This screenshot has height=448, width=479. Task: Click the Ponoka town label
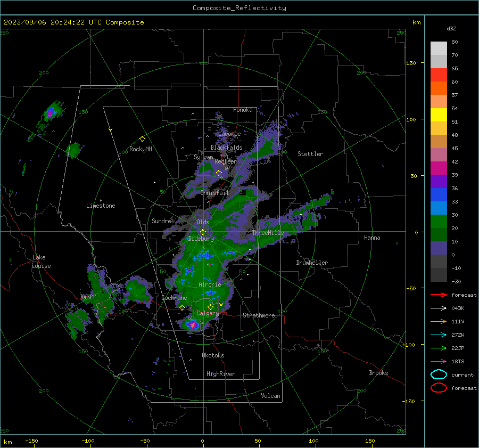point(243,110)
